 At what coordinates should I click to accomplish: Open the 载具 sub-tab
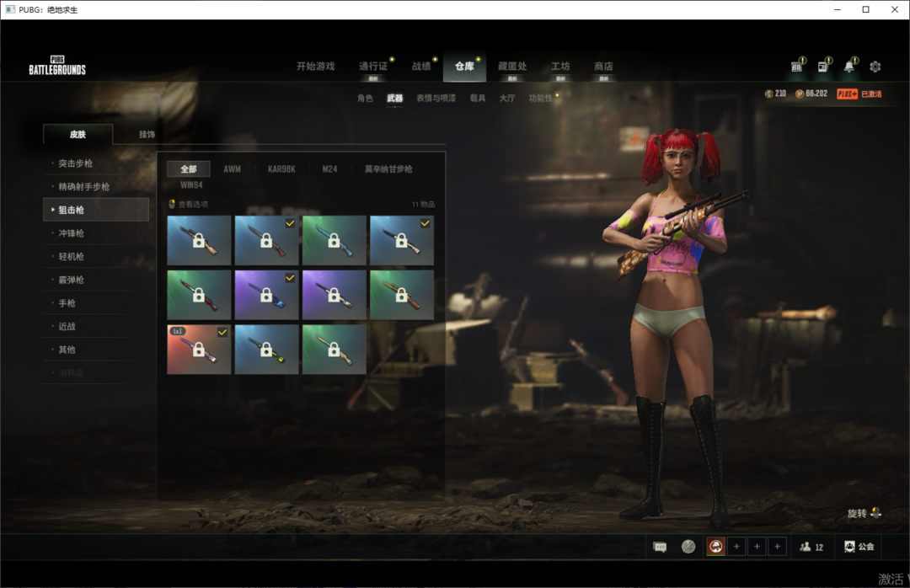tap(478, 98)
